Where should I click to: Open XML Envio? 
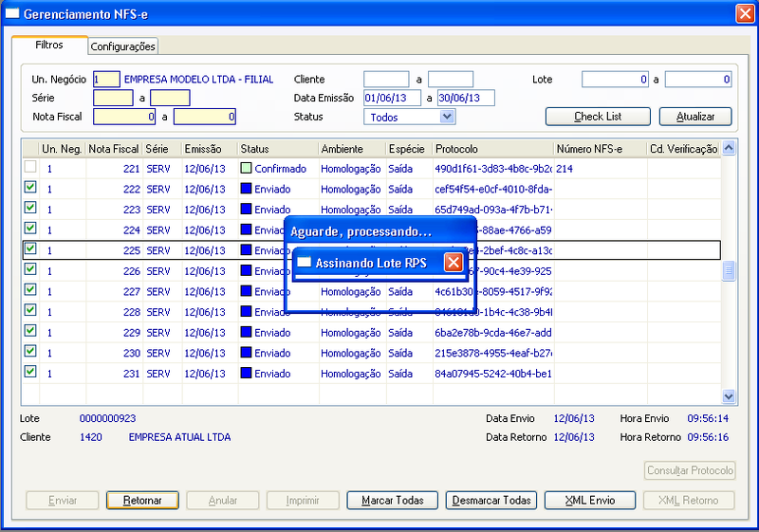pos(590,500)
